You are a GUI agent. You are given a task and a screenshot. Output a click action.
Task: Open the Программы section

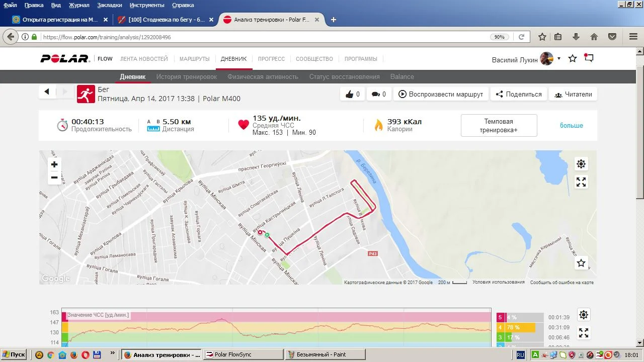pyautogui.click(x=361, y=59)
